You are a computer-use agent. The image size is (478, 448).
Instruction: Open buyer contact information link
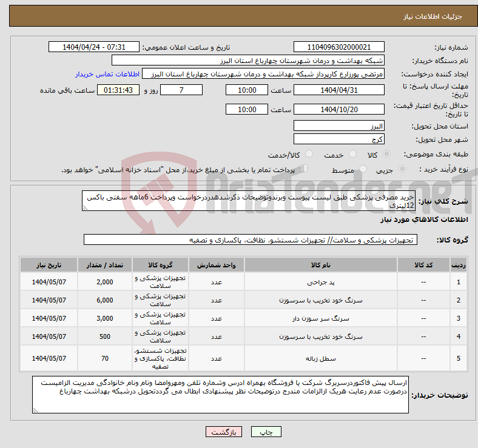pyautogui.click(x=107, y=74)
